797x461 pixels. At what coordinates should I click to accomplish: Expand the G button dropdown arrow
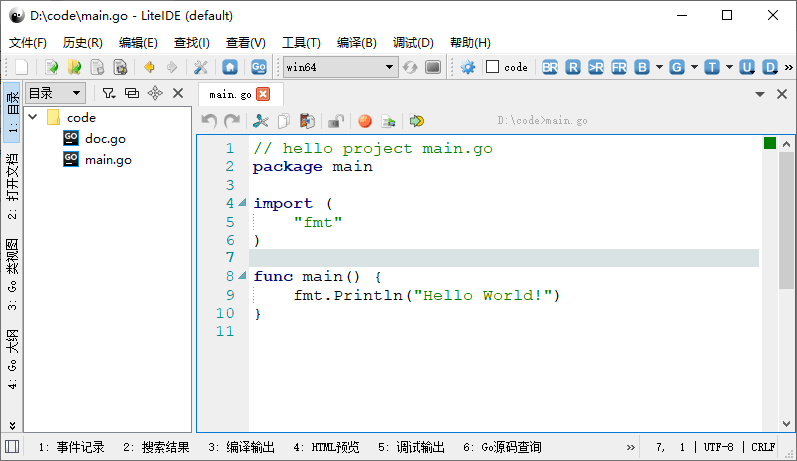[x=694, y=67]
